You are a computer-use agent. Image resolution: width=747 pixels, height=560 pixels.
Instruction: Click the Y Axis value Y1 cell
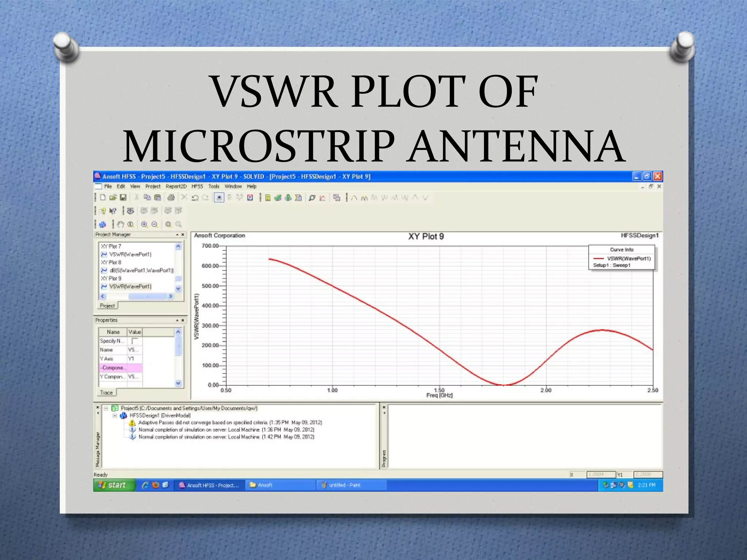pos(134,359)
